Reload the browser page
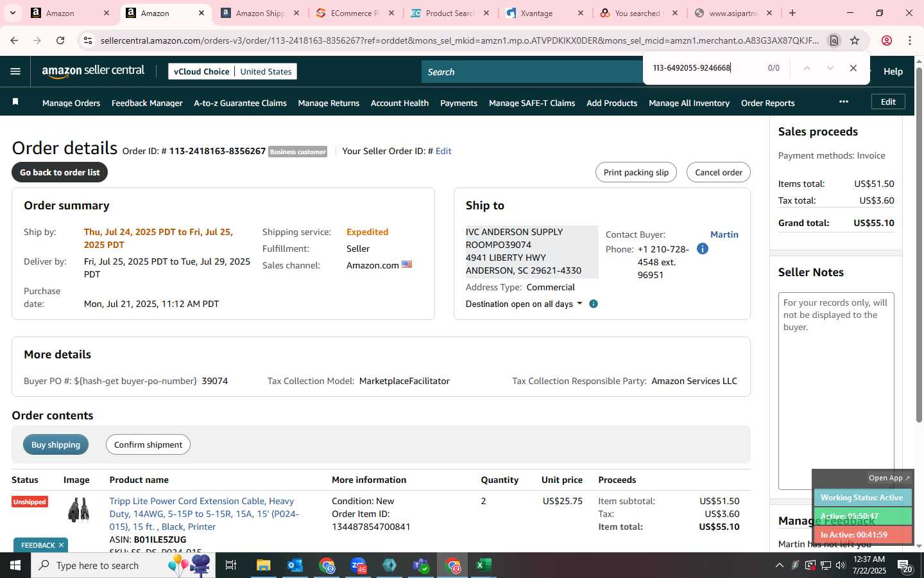The width and height of the screenshot is (924, 578). [x=60, y=40]
